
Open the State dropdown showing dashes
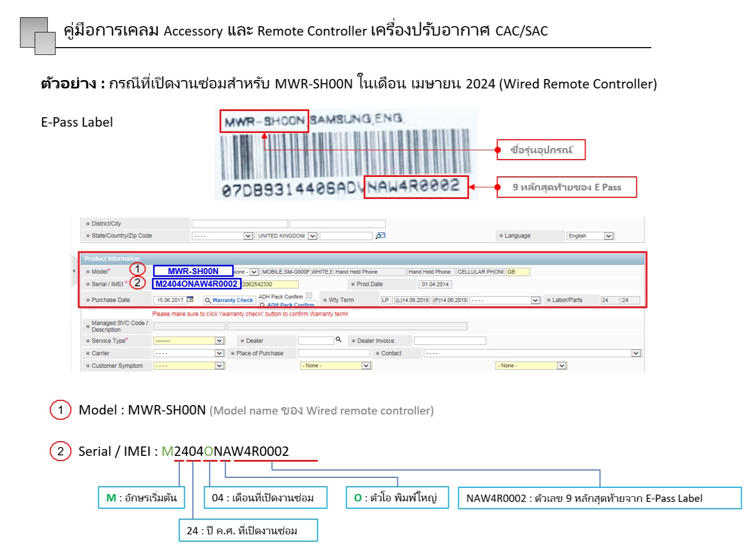[223, 236]
